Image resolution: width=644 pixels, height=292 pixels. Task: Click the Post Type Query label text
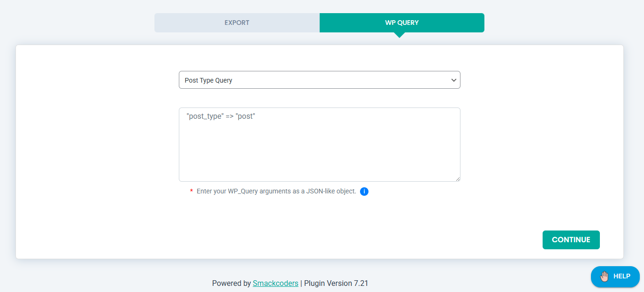(x=208, y=80)
